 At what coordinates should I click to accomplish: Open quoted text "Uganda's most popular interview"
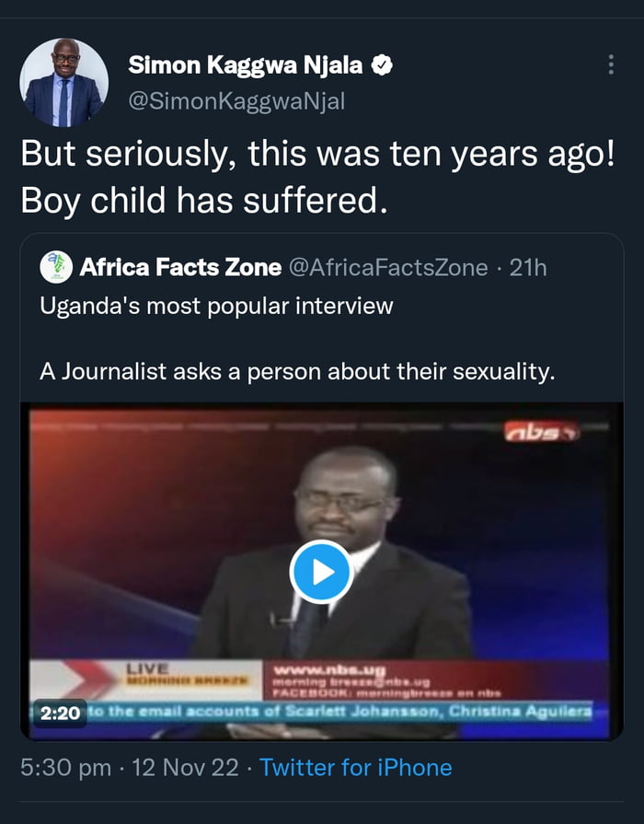(x=216, y=305)
